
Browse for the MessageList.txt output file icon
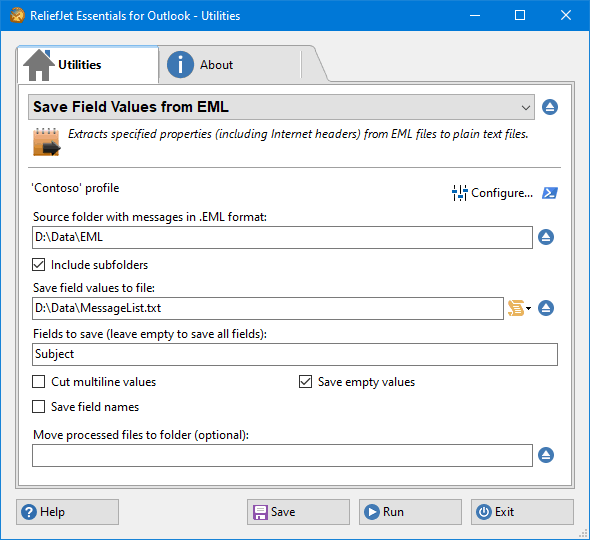click(x=546, y=308)
